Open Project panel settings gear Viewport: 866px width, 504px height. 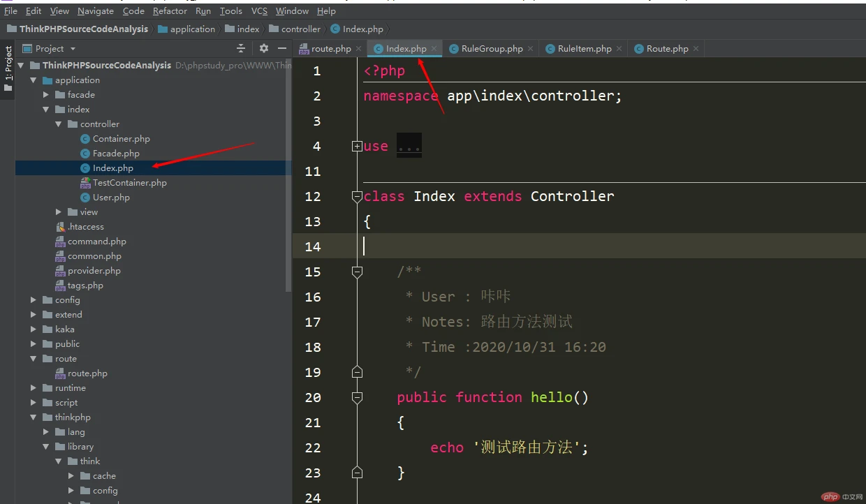[x=263, y=48]
